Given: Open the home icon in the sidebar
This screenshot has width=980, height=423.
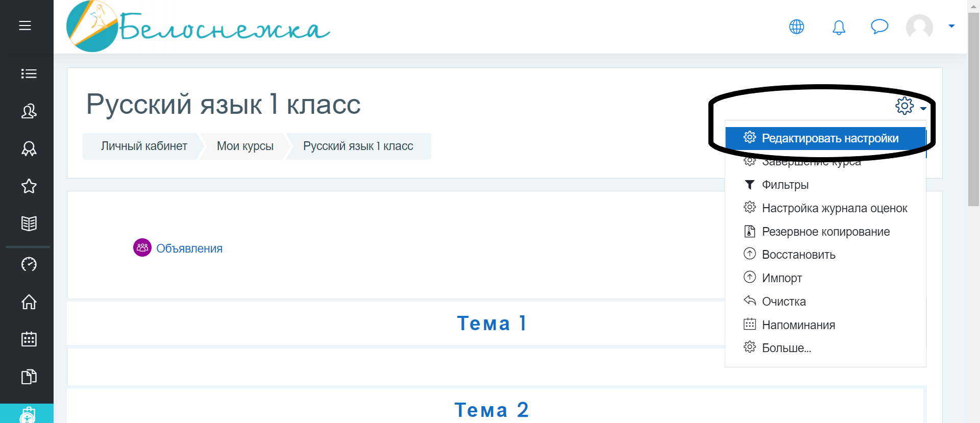Looking at the screenshot, I should click(x=29, y=302).
